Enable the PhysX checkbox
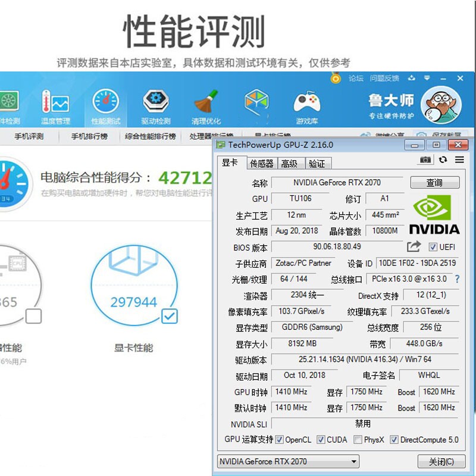The image size is (476, 476). tap(358, 439)
